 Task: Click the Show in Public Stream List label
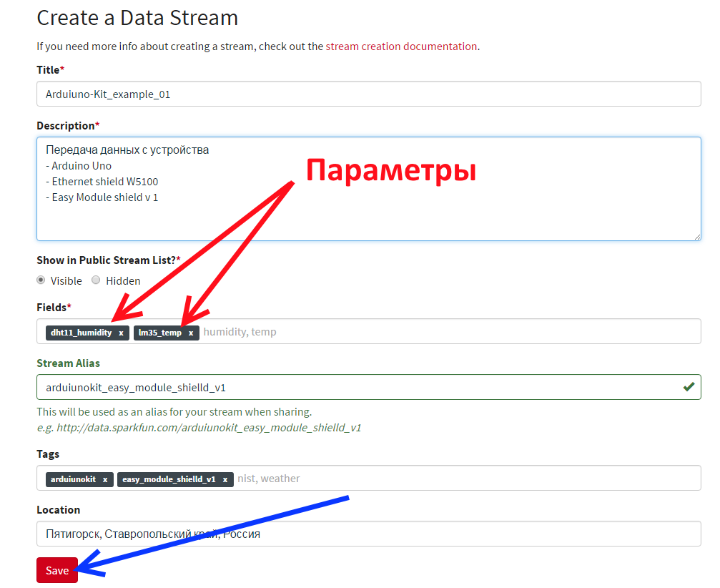point(109,260)
